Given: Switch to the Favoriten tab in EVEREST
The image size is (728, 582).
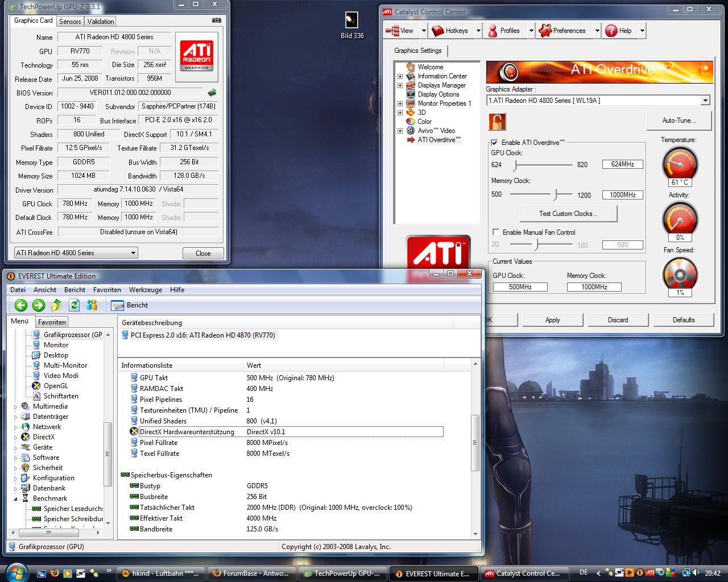Looking at the screenshot, I should click(52, 322).
